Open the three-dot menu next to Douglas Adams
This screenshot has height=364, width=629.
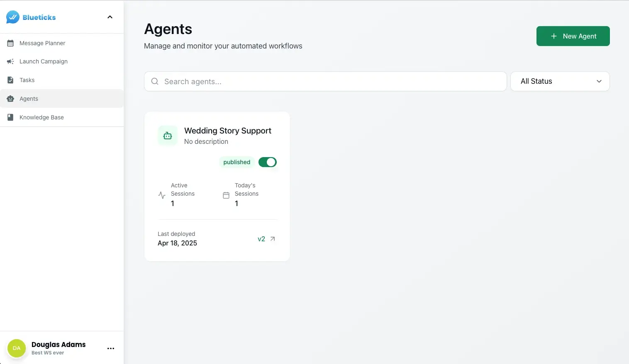pos(110,348)
